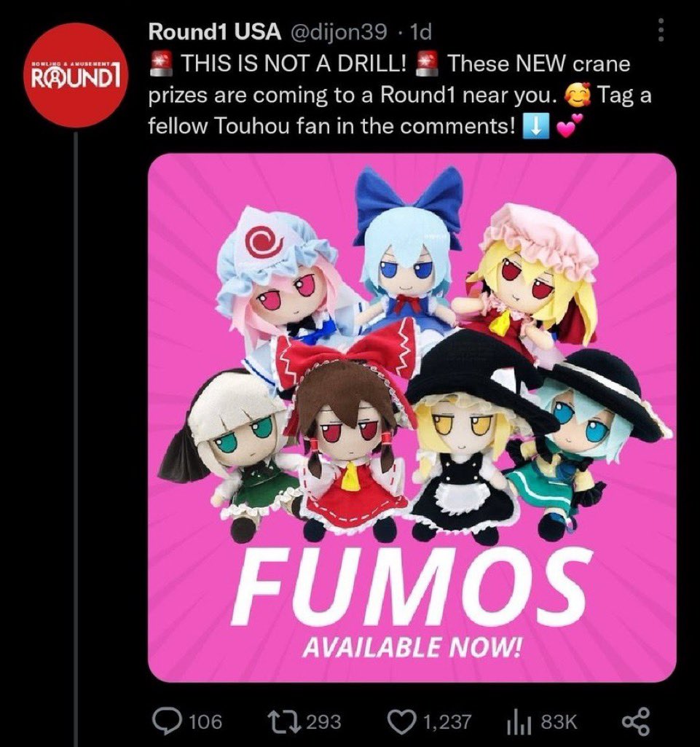The height and width of the screenshot is (747, 700).
Task: Open the @dijon39 handle link
Action: (x=338, y=32)
